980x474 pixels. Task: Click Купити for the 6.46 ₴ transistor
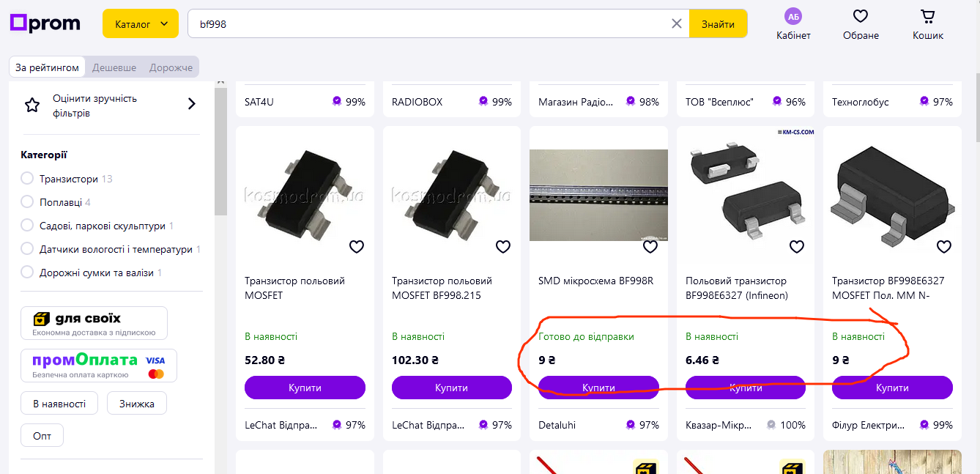click(x=746, y=388)
